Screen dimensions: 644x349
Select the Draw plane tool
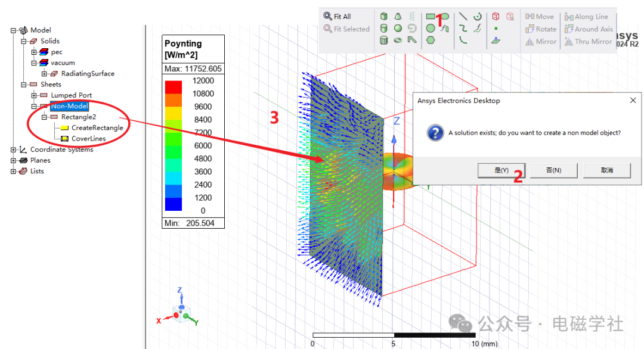tap(496, 40)
